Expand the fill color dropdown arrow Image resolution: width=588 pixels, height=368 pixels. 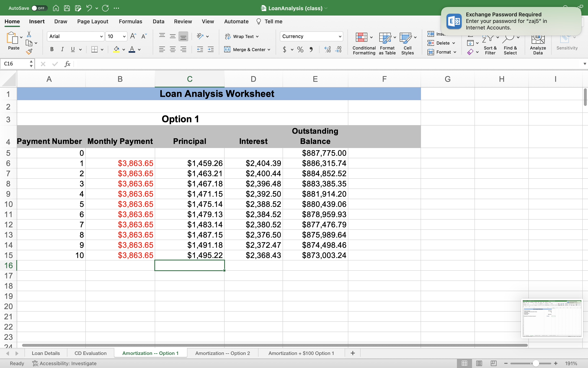point(124,50)
